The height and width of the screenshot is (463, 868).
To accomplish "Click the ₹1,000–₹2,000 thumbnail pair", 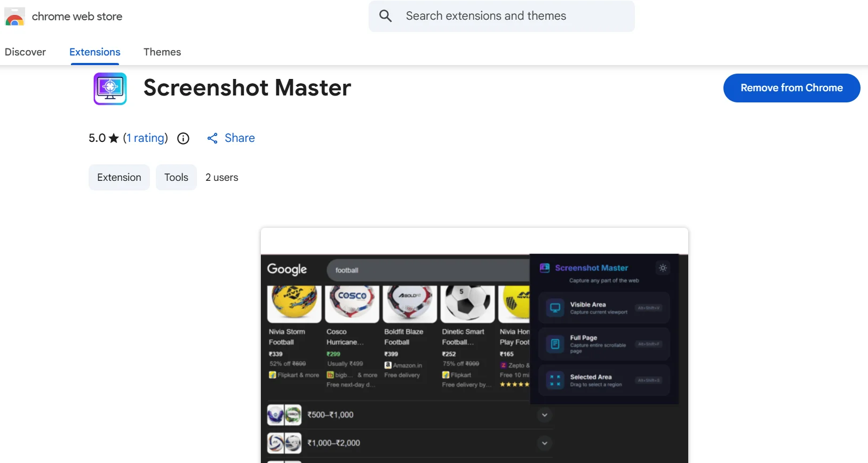I will tap(284, 443).
